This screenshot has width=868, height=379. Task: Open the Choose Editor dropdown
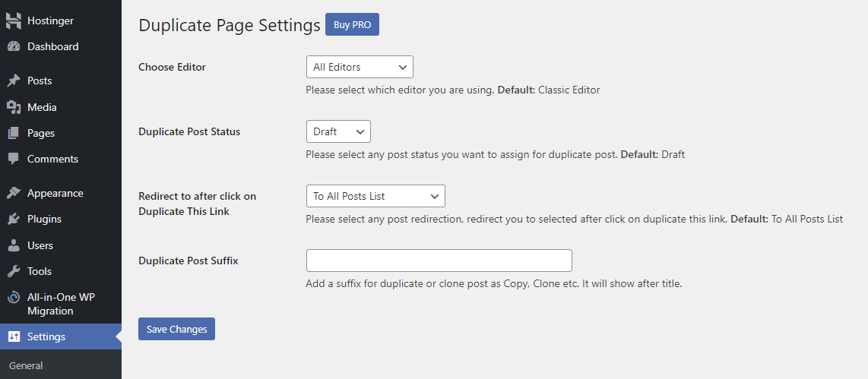click(x=360, y=67)
